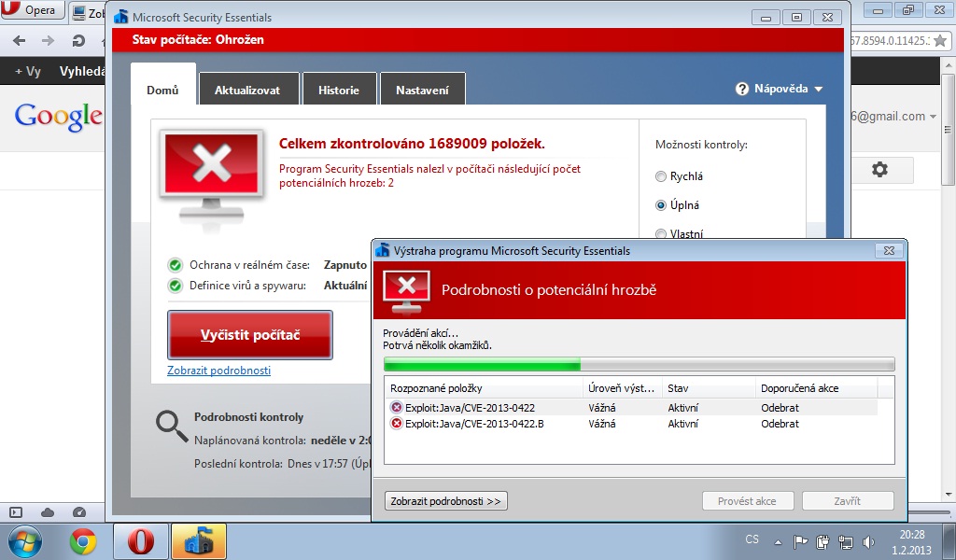Image resolution: width=956 pixels, height=560 pixels.
Task: Click the action progress bar
Action: 639,364
